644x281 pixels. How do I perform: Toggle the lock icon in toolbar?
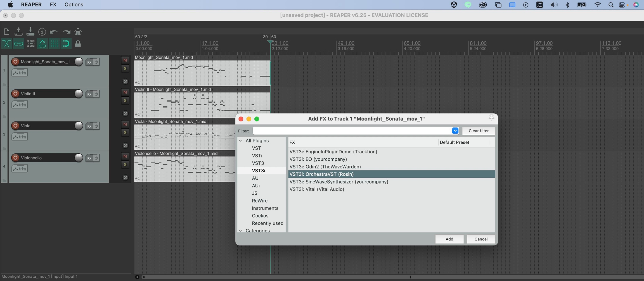pyautogui.click(x=78, y=44)
